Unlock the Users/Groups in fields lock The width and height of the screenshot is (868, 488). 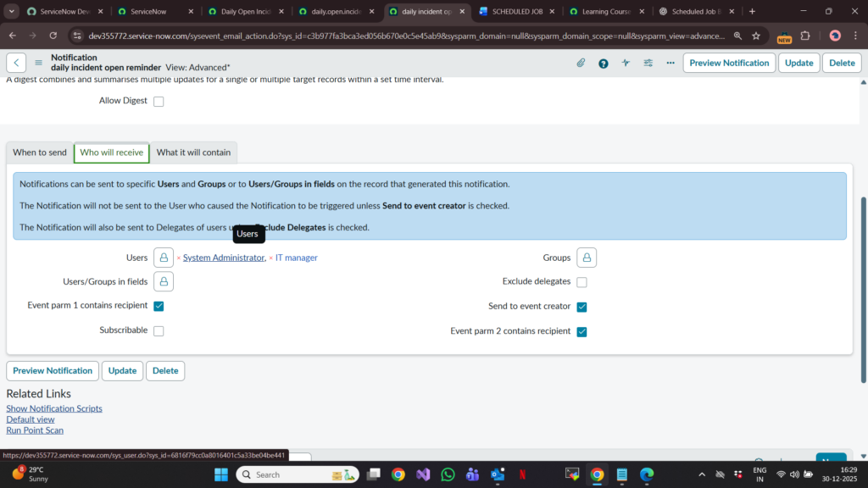(x=164, y=281)
